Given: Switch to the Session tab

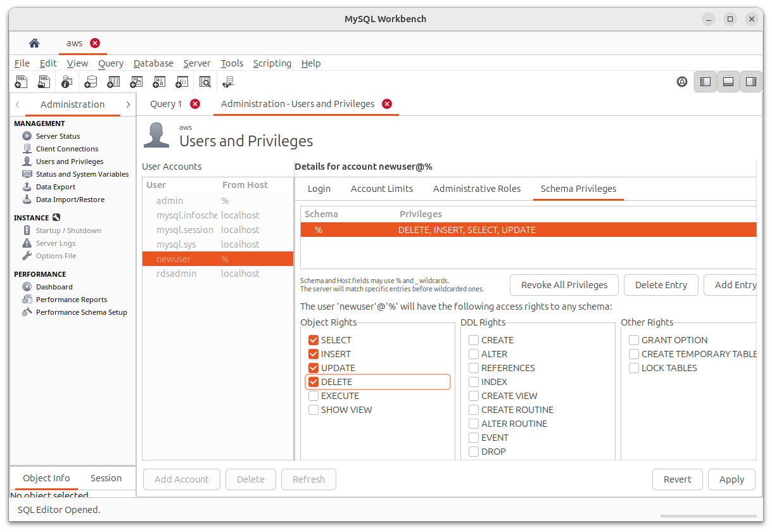Looking at the screenshot, I should pyautogui.click(x=106, y=478).
